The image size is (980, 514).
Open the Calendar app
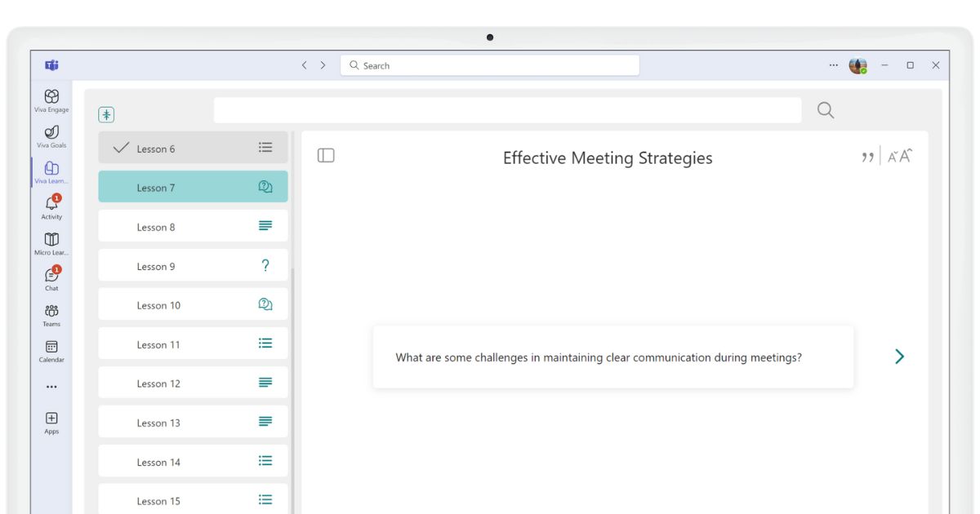click(51, 350)
